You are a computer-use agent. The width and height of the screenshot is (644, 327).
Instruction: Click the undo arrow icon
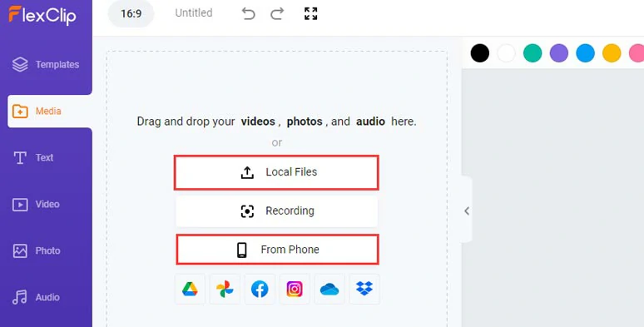[x=248, y=13]
